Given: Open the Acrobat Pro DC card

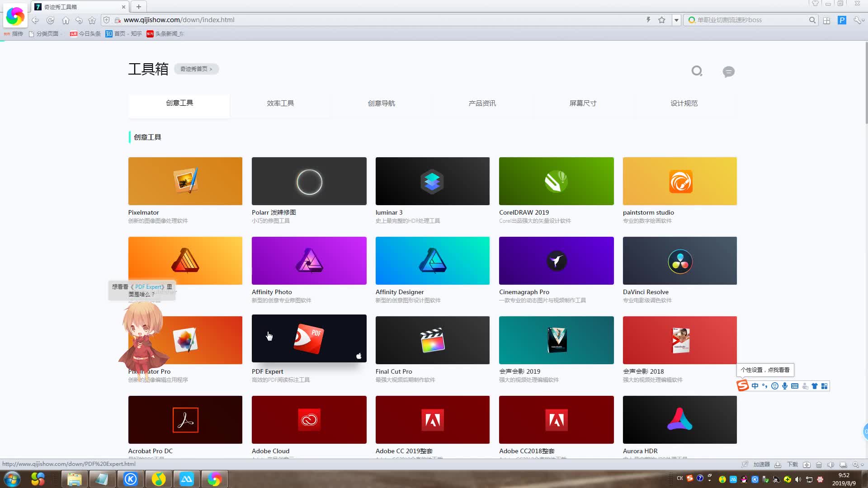Looking at the screenshot, I should click(x=185, y=420).
